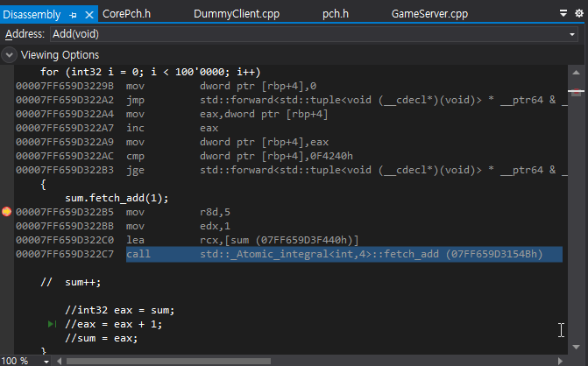Click the run-to-click green arrow glyph
This screenshot has width=588, height=366.
(x=52, y=324)
